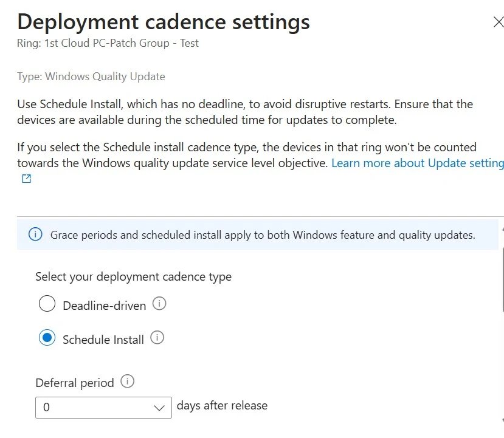Click the Deadline-driven option label

(x=105, y=306)
